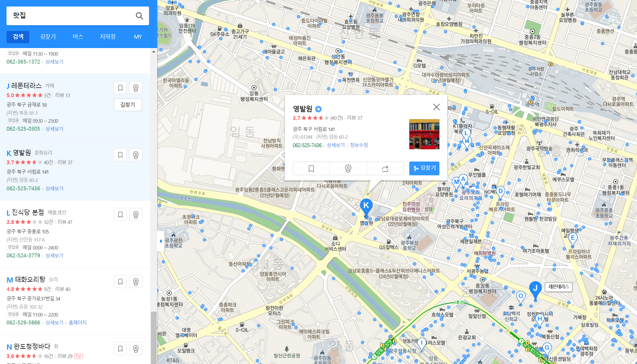This screenshot has width=637, height=364.
Task: Click the 영발원 restaurant photo thumbnail
Action: pos(424,134)
